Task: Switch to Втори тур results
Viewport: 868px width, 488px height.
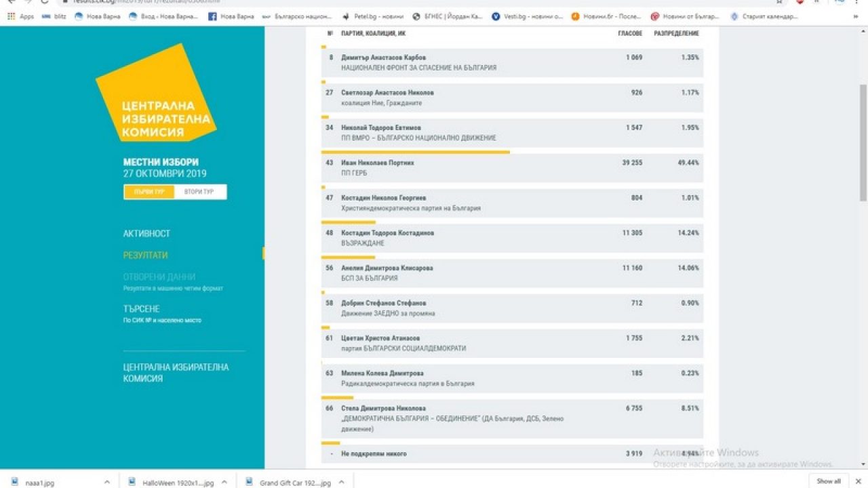Action: [199, 192]
